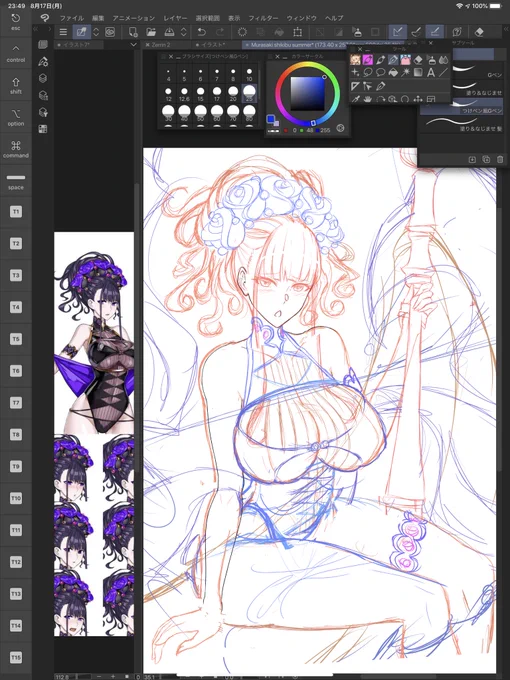
Task: Click the save icon in the command bar
Action: [x=170, y=32]
